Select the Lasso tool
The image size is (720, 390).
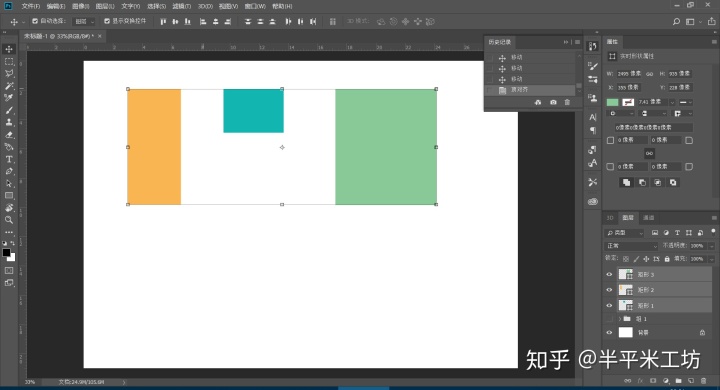coord(9,73)
